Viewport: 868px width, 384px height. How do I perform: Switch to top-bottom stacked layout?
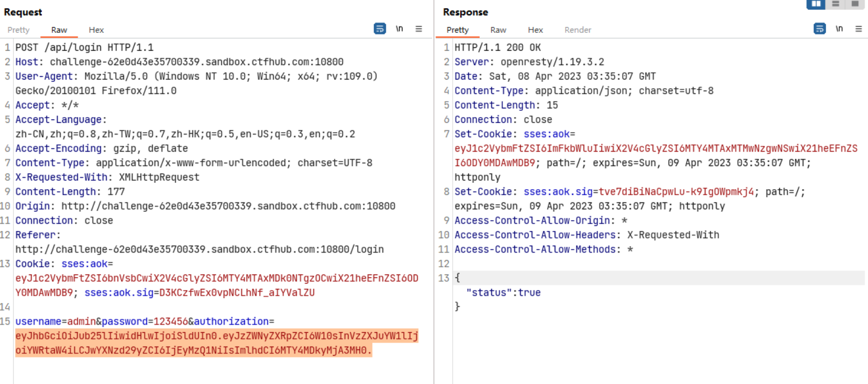coord(835,4)
